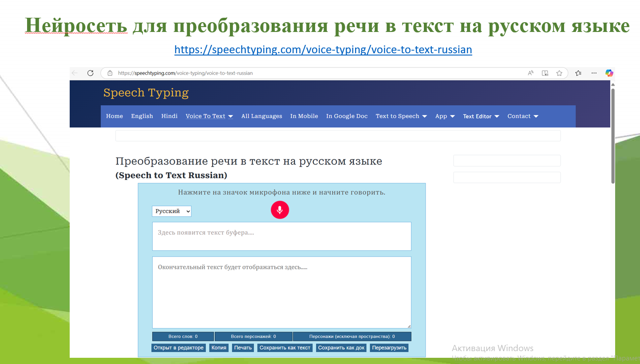The width and height of the screenshot is (640, 364).
Task: Expand the Contact menu
Action: click(523, 116)
